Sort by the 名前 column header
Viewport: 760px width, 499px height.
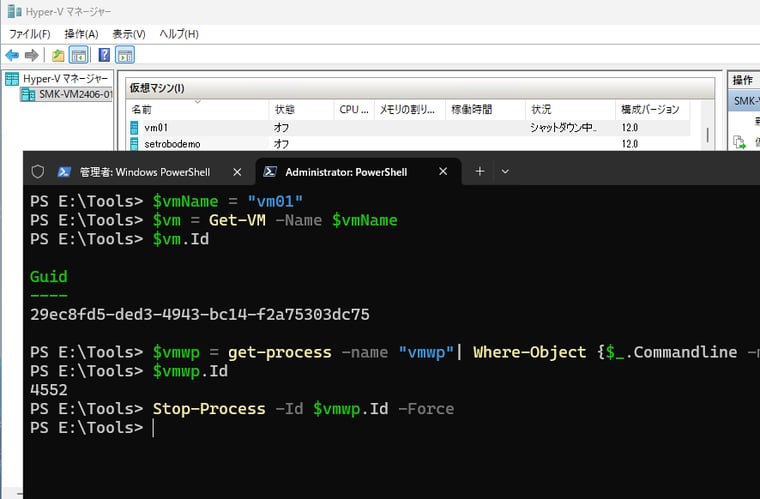197,109
